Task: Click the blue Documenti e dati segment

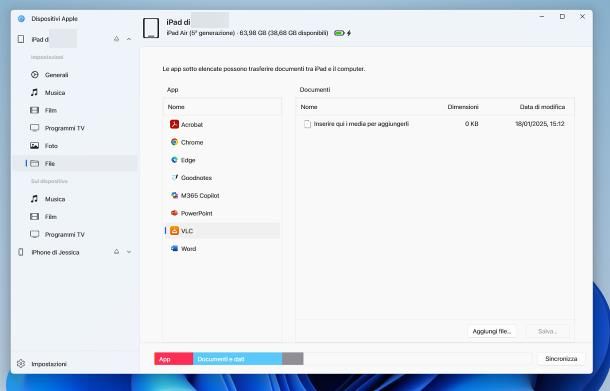Action: point(238,359)
